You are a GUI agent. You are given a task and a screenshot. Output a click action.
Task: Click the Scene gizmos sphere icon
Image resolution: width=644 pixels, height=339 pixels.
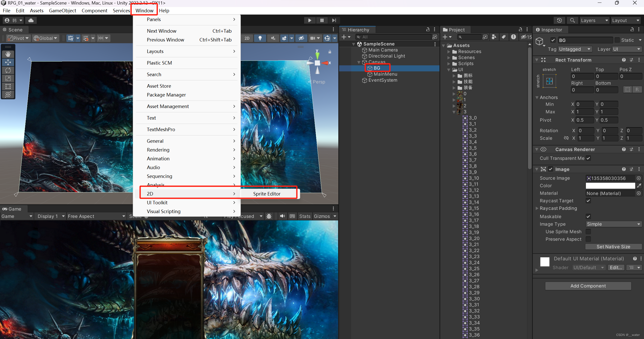pos(327,38)
